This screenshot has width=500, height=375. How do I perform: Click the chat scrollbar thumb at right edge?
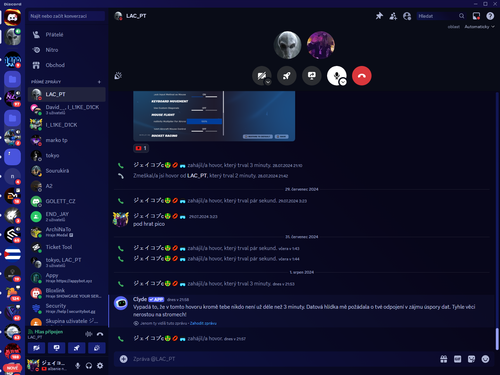[497, 339]
